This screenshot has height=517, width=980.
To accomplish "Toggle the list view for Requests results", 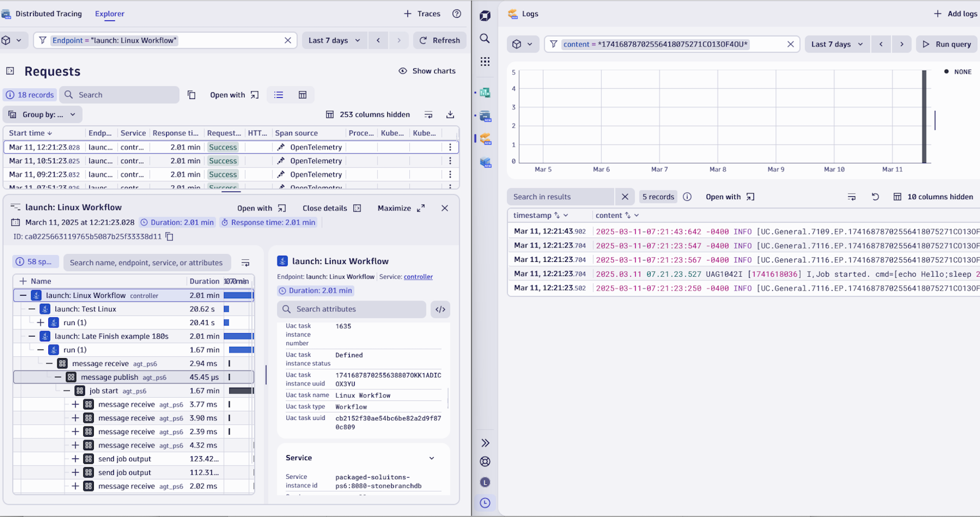I will (x=279, y=94).
